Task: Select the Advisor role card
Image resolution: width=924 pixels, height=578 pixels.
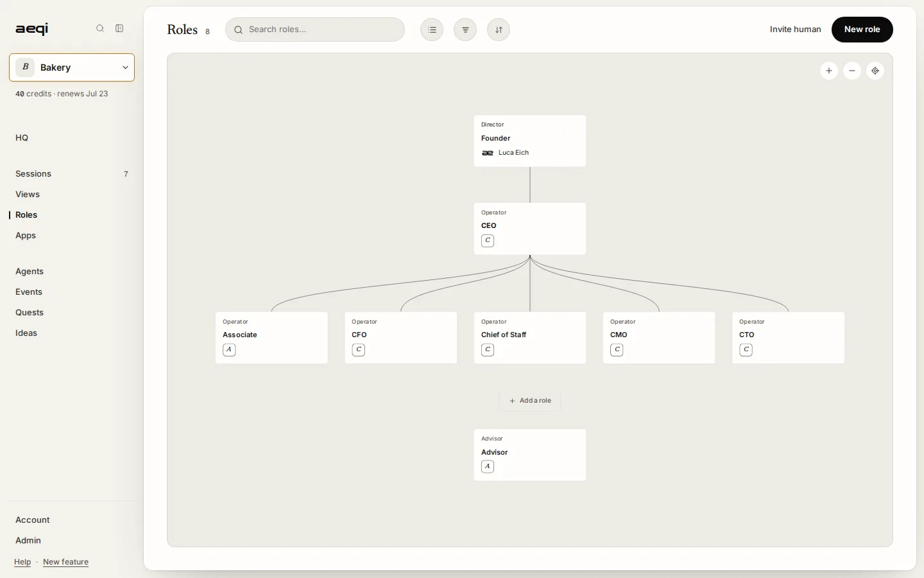Action: tap(530, 455)
